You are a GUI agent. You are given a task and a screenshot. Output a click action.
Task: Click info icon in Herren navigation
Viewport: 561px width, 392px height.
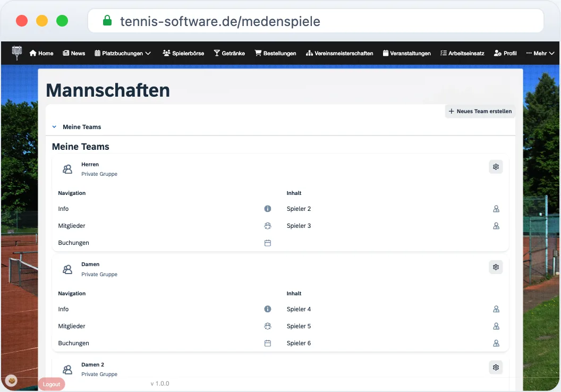(x=268, y=209)
